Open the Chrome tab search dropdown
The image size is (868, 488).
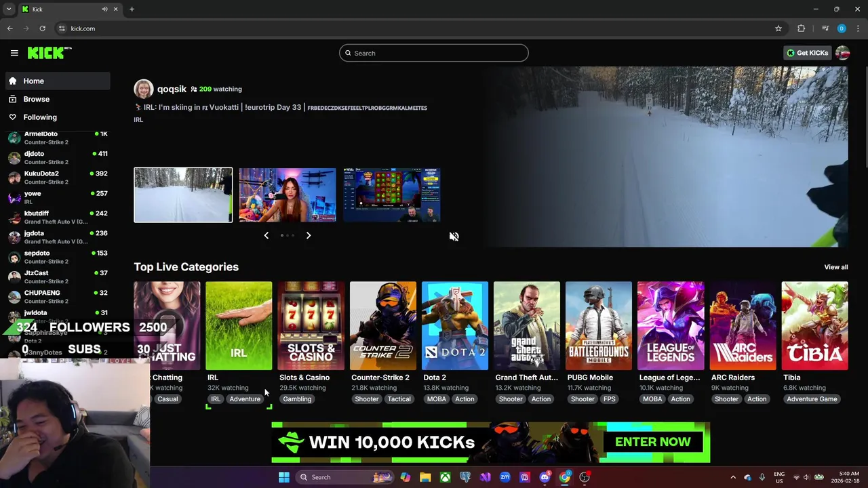(x=9, y=9)
